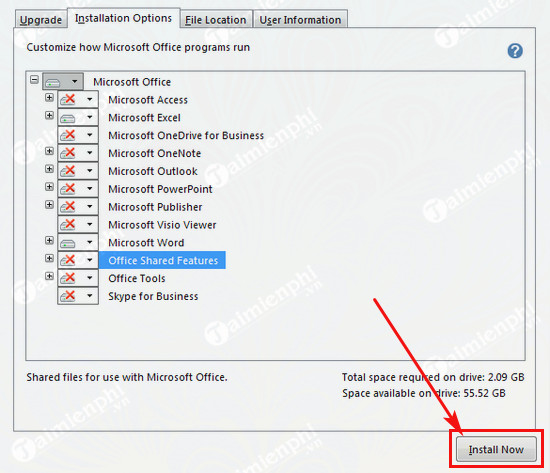The image size is (550, 473).
Task: Expand the Microsoft OneNote node
Action: [49, 151]
